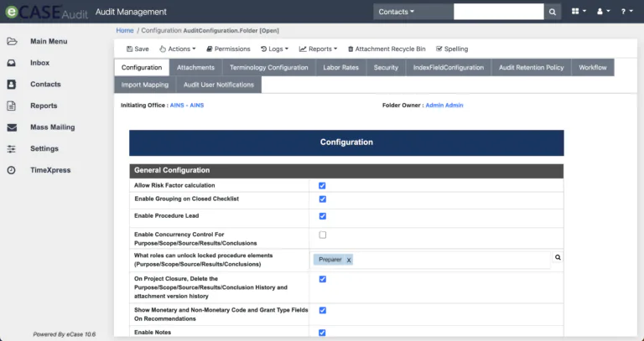Go to the Home breadcrumb link
The width and height of the screenshot is (644, 341).
pos(124,30)
